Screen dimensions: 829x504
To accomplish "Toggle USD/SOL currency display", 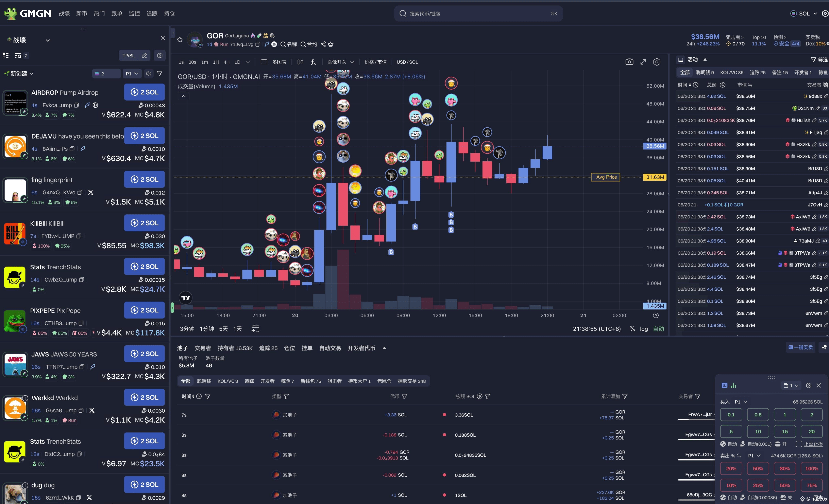I will (x=407, y=62).
